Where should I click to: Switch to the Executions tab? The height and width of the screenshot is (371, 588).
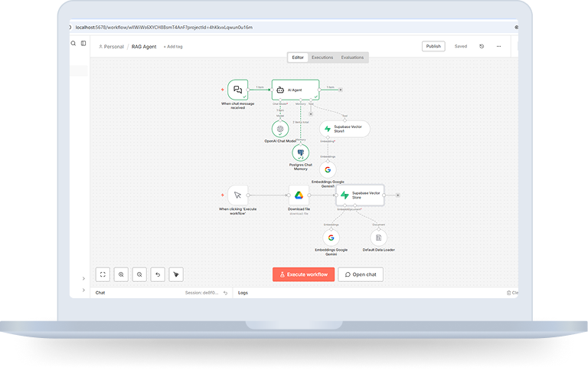[x=322, y=57]
